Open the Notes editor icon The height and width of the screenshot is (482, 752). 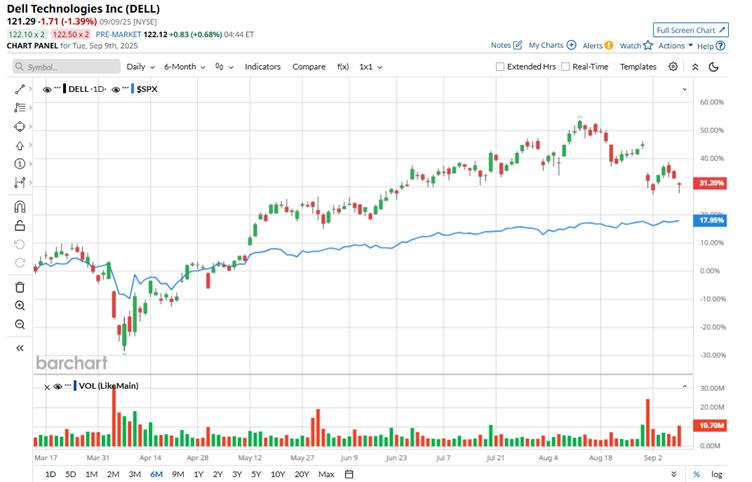517,45
